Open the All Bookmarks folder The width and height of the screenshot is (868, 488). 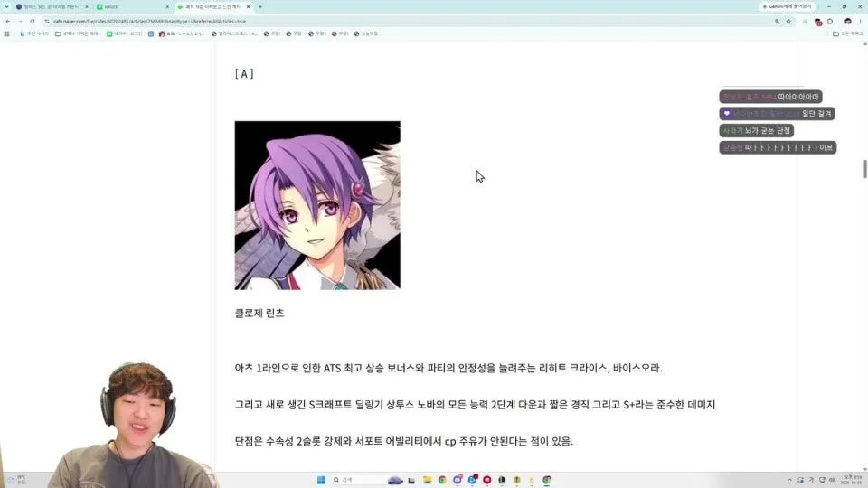pyautogui.click(x=848, y=33)
